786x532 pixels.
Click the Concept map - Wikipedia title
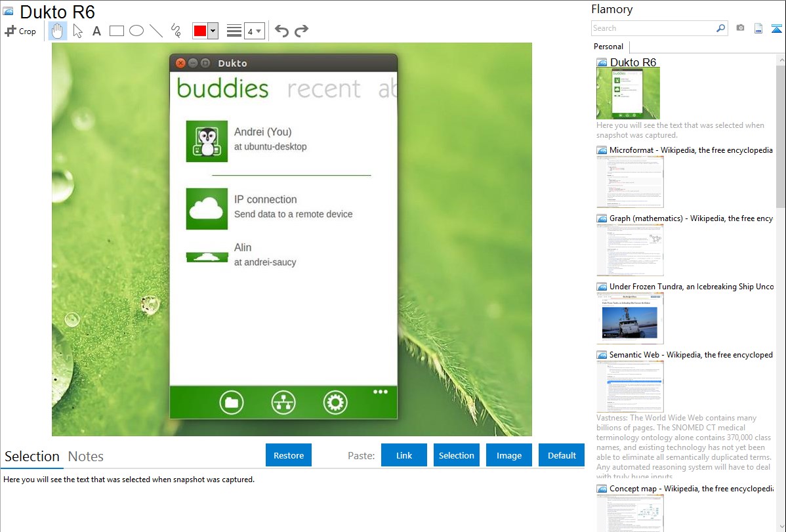691,488
